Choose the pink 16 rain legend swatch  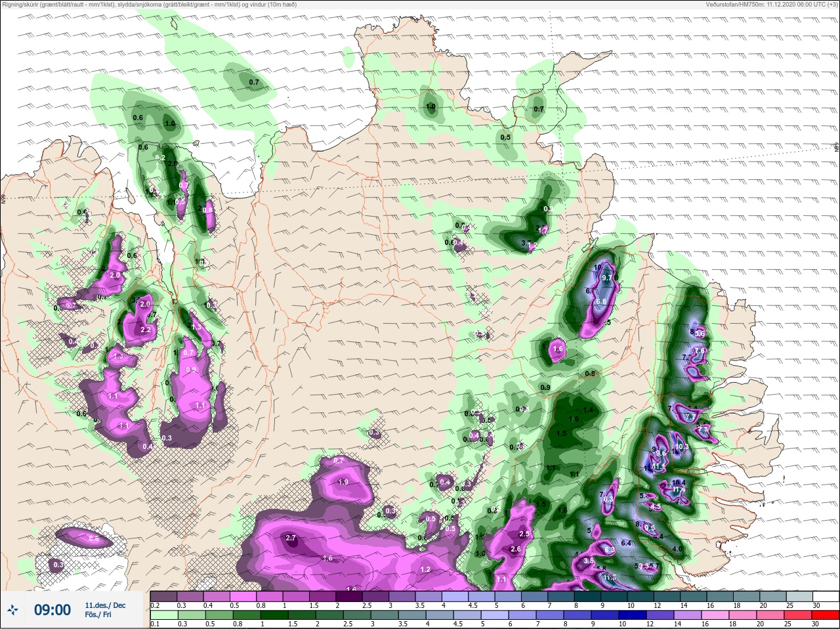[716, 616]
